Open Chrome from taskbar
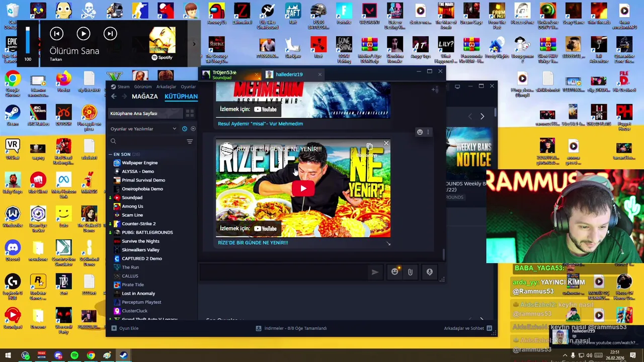The image size is (644, 362). click(91, 355)
